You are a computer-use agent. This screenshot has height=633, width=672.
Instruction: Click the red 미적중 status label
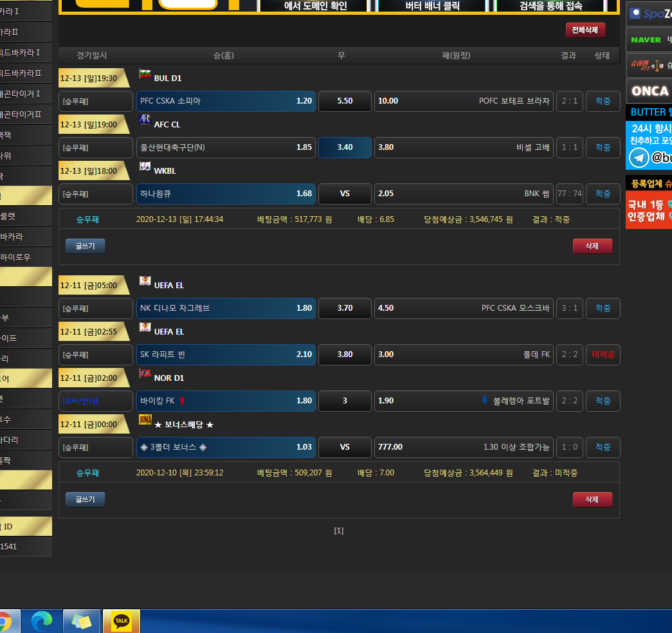[603, 354]
